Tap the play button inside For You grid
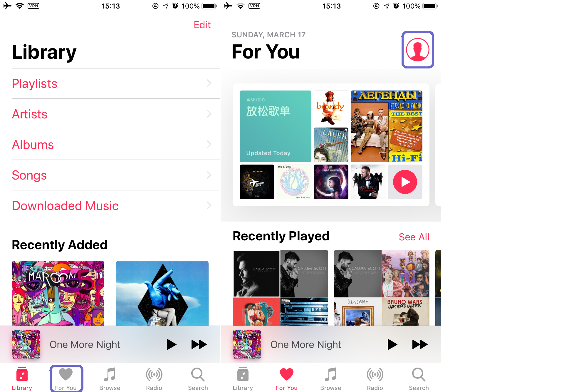Viewport: 564px width, 392px height. (x=404, y=182)
